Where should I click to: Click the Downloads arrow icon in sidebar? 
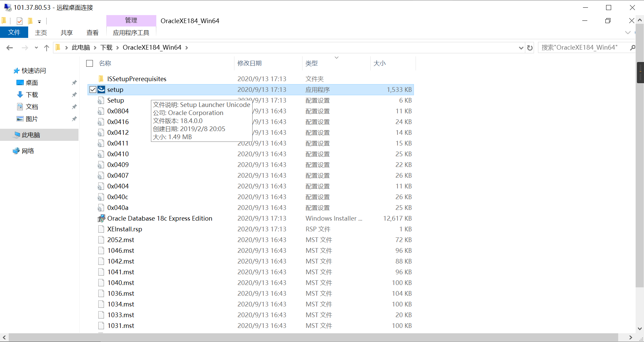[x=20, y=95]
